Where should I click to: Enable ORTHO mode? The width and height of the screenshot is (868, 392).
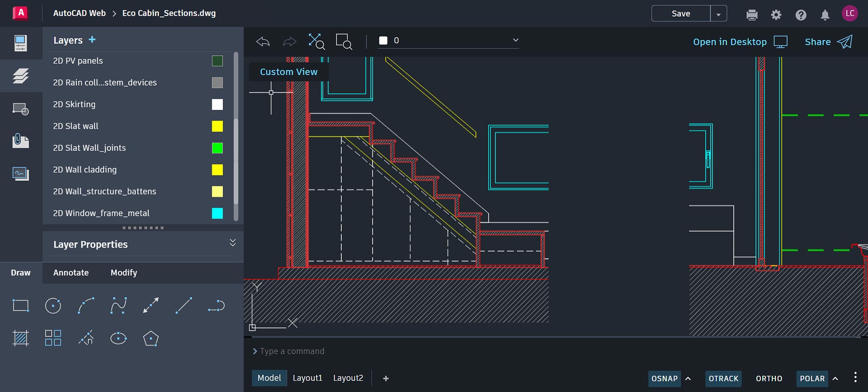click(x=769, y=378)
